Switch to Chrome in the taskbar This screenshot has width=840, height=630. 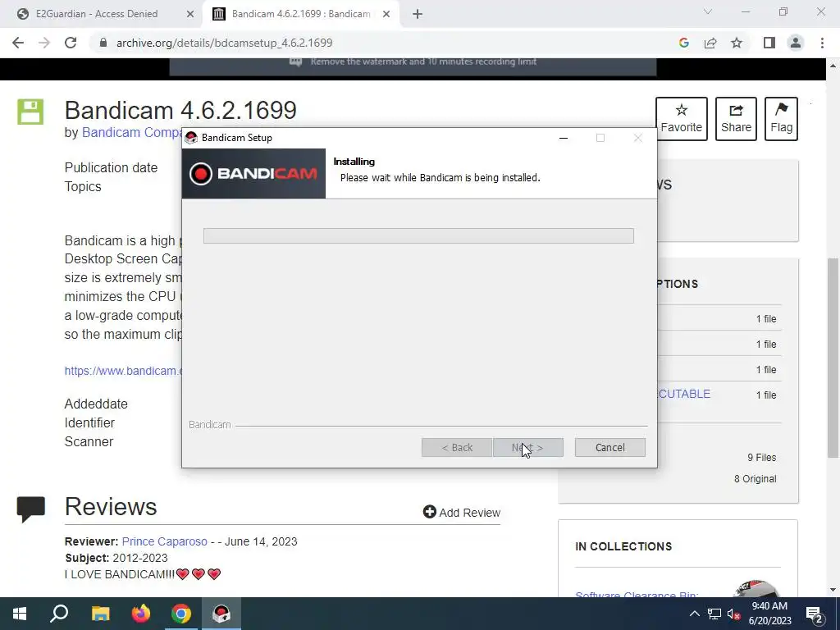[181, 614]
